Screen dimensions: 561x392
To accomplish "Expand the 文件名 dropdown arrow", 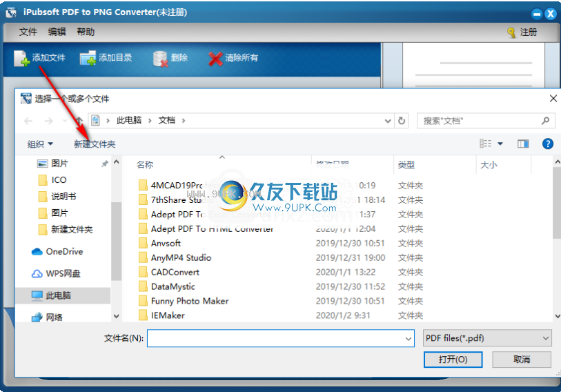I will (409, 338).
